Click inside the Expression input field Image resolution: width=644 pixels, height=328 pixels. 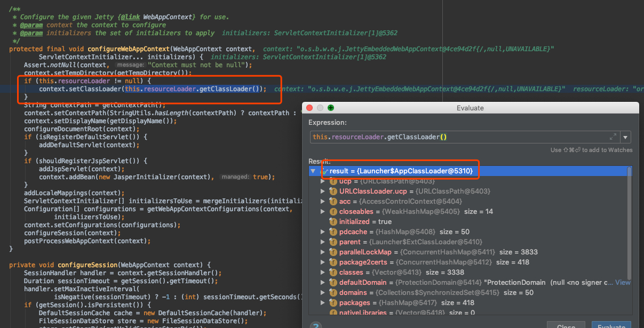[454, 137]
